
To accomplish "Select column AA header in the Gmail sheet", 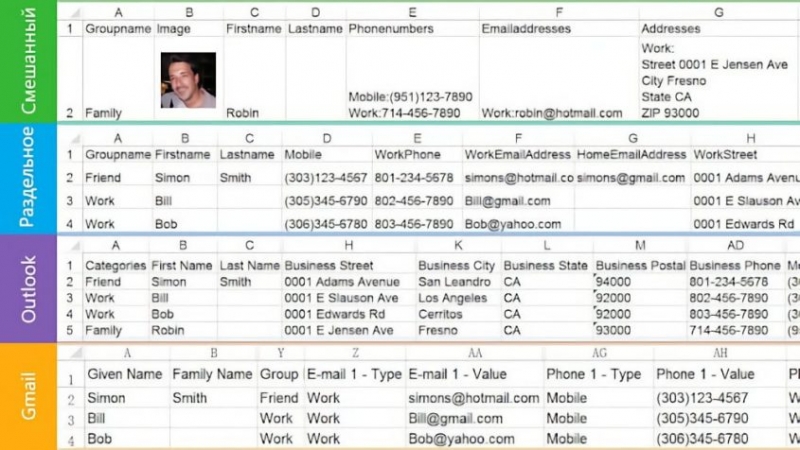I will pyautogui.click(x=474, y=353).
